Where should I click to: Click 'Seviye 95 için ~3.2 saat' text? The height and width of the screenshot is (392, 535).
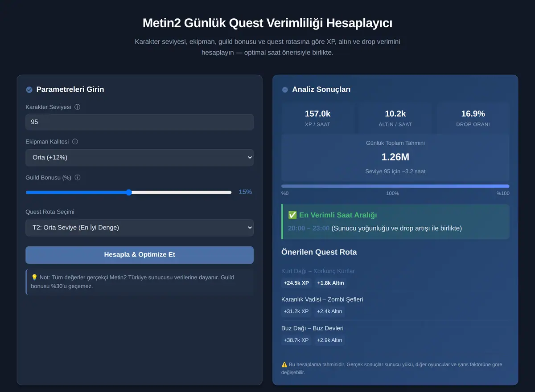coord(395,171)
